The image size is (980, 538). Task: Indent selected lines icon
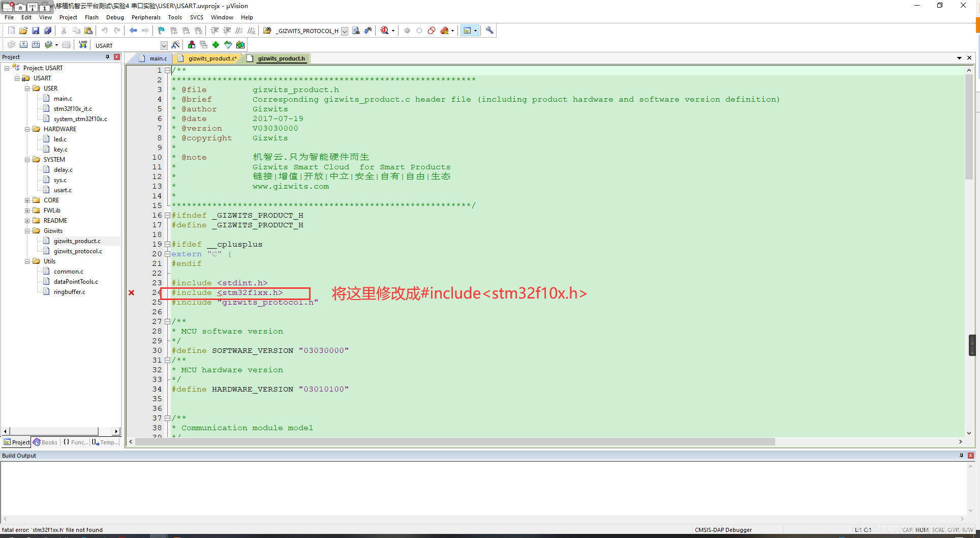pyautogui.click(x=215, y=31)
